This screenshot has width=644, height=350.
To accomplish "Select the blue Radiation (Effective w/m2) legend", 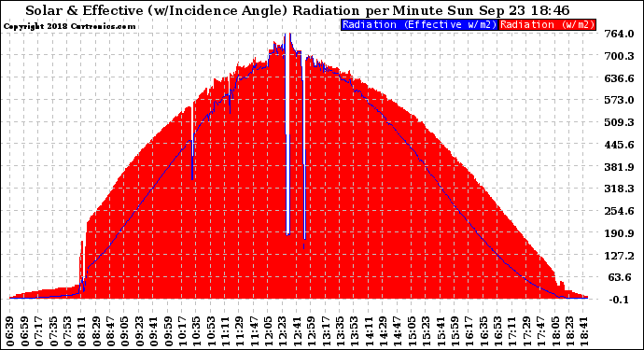I will (419, 24).
